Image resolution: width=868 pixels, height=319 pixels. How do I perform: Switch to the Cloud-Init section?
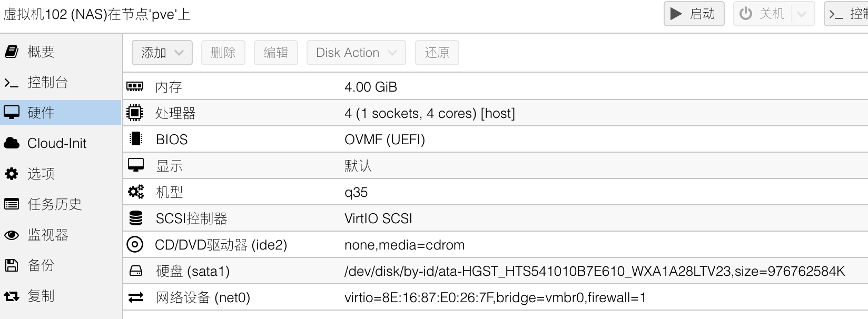tap(56, 143)
